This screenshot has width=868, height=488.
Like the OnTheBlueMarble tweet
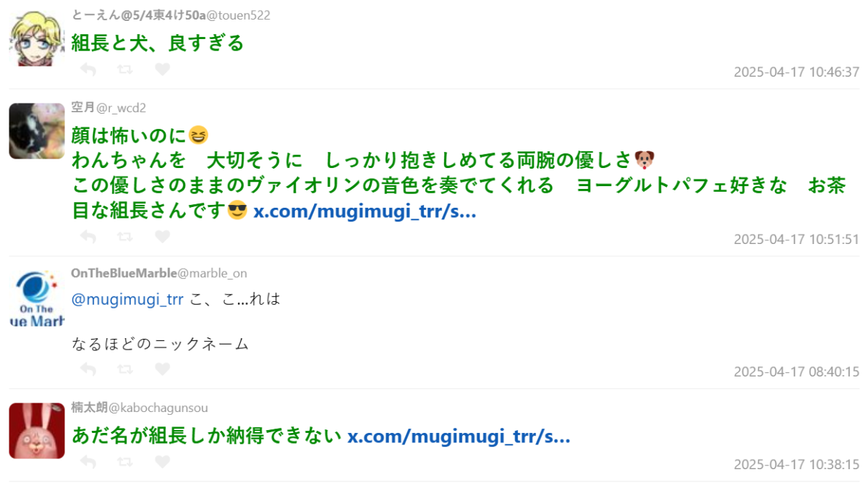(x=163, y=369)
